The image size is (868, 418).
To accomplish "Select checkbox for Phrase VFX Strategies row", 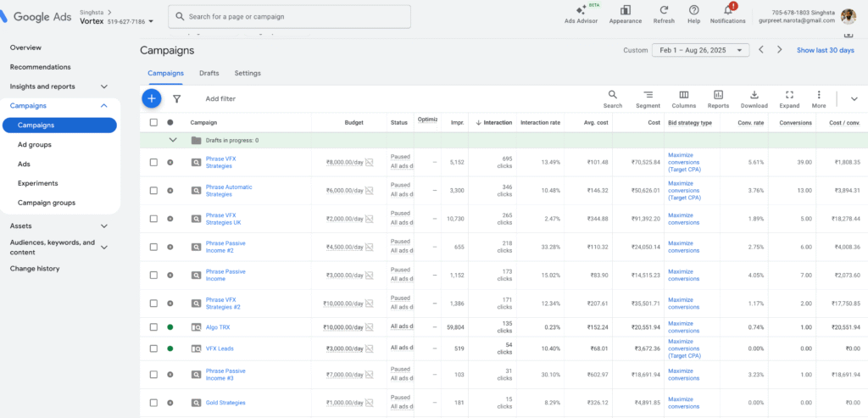I will coord(154,162).
